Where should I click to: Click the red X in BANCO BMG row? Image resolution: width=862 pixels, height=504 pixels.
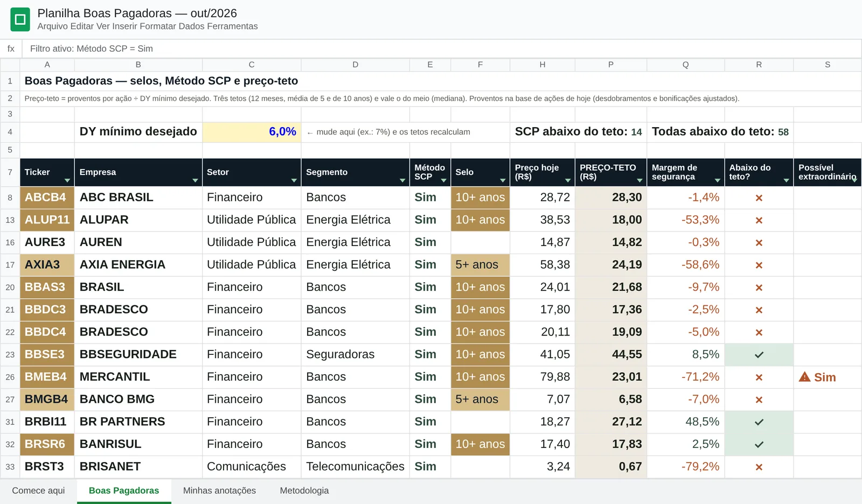[x=759, y=400]
